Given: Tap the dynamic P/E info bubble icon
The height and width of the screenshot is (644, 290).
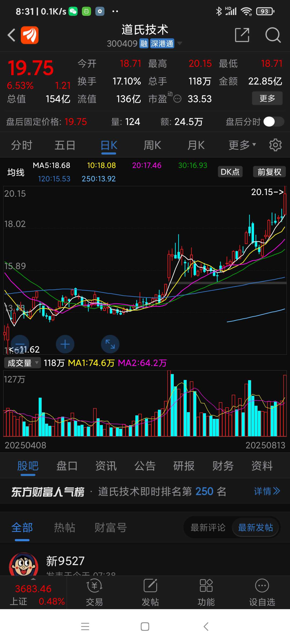Looking at the screenshot, I should pos(177,99).
